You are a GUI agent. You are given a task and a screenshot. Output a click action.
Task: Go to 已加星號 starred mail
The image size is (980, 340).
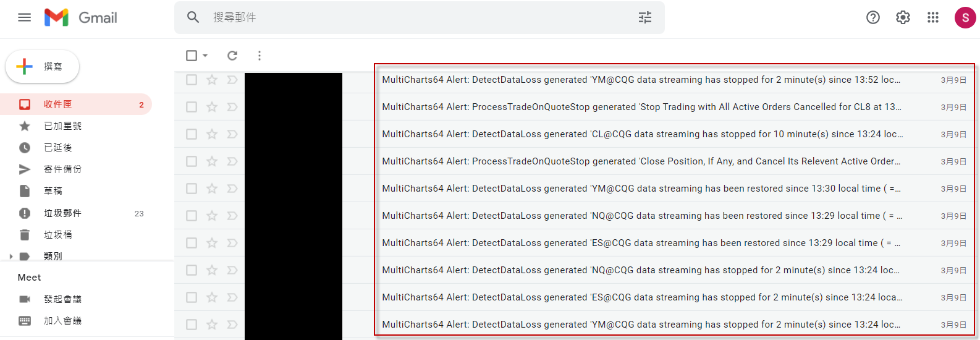pyautogui.click(x=76, y=126)
